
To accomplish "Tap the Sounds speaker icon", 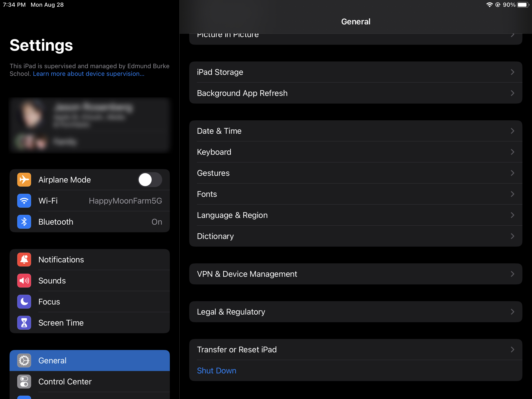I will pos(24,280).
